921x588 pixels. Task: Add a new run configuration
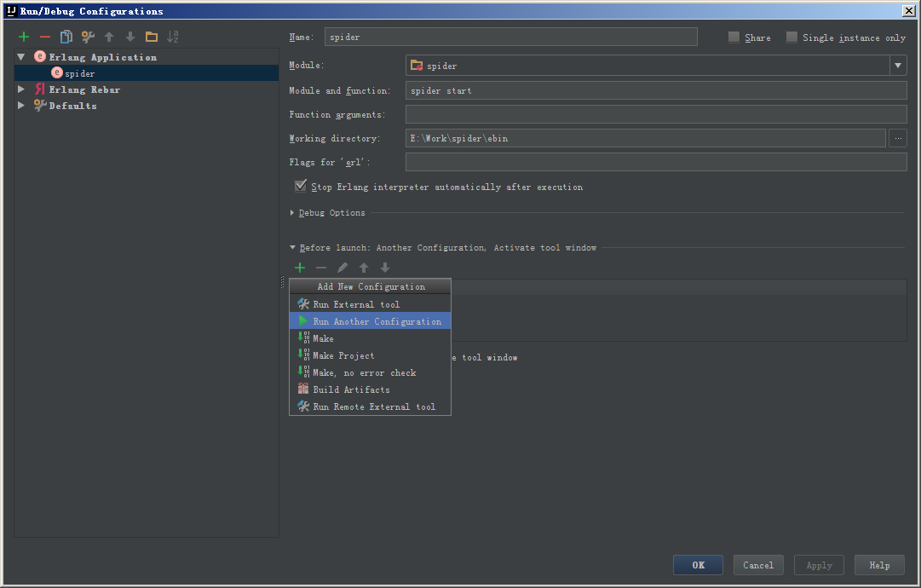22,37
